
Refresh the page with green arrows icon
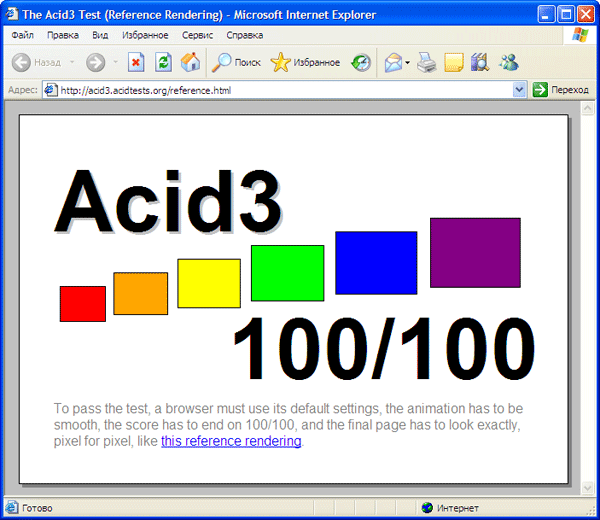[x=163, y=62]
